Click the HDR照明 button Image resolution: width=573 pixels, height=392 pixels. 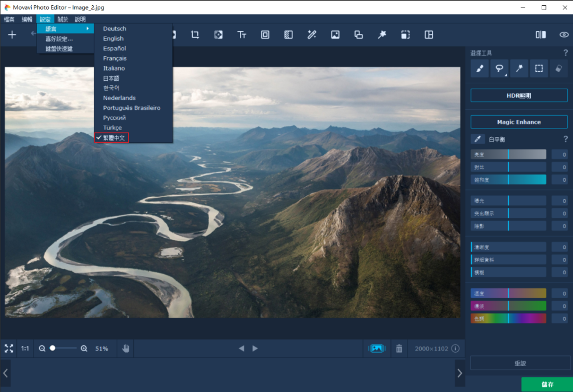(x=519, y=95)
